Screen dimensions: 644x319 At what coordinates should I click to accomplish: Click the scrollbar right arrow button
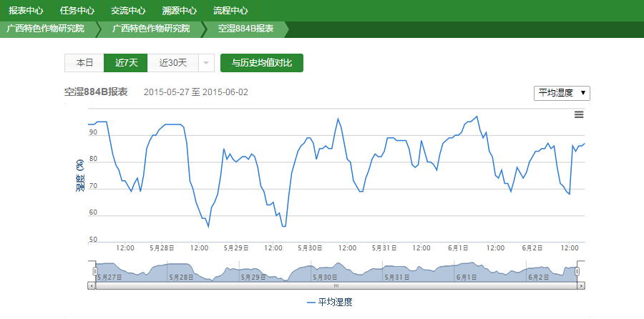point(582,285)
